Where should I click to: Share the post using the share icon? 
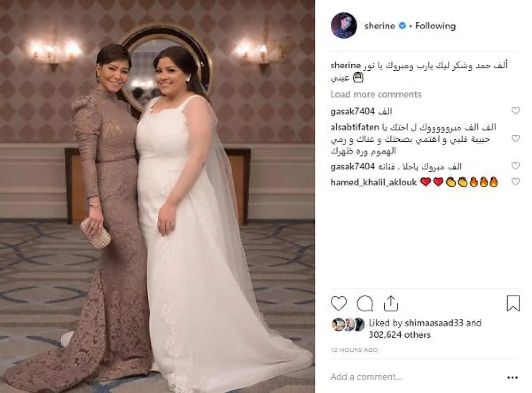click(391, 304)
